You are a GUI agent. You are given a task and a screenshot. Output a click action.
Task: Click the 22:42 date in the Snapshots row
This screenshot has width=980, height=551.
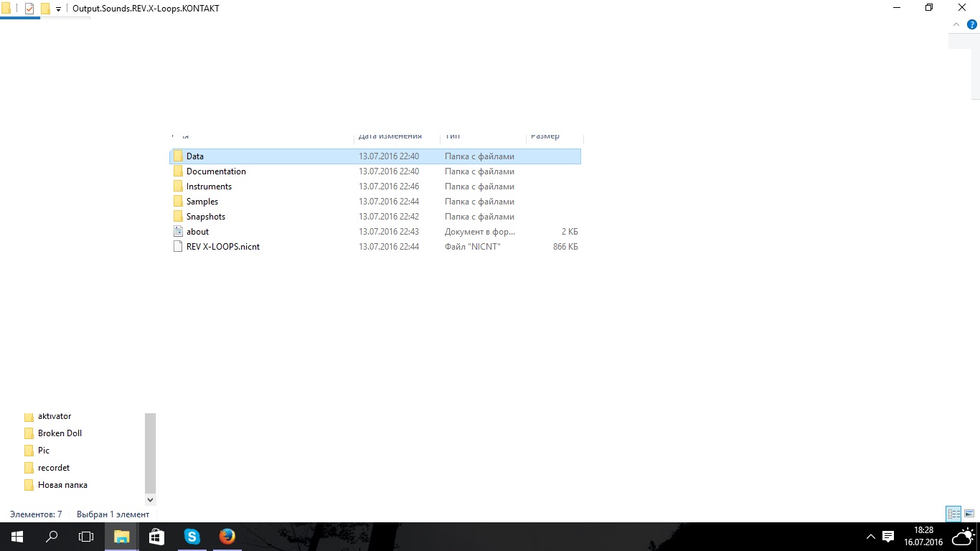click(x=389, y=216)
